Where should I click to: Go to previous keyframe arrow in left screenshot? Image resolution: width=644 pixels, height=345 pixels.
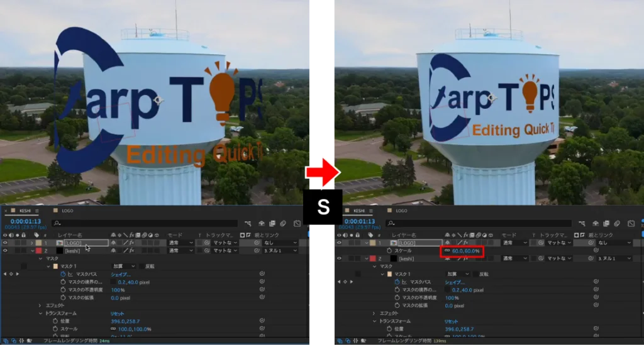coord(5,274)
